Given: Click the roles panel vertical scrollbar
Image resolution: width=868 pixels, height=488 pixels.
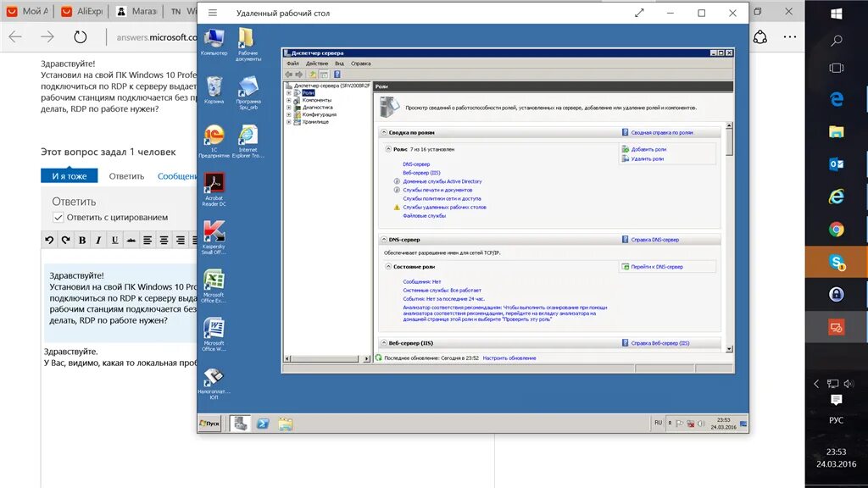Looking at the screenshot, I should (729, 237).
